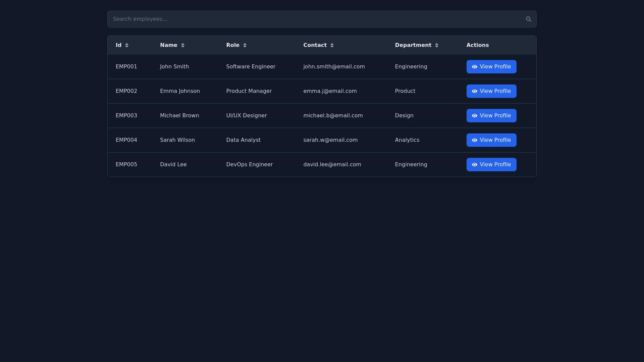Click the search magnifier icon

tap(528, 19)
